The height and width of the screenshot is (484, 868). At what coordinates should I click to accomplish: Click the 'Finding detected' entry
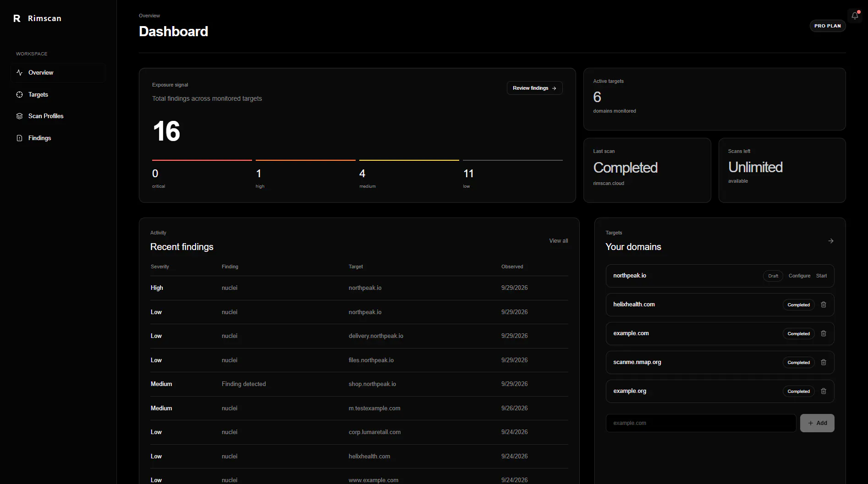pyautogui.click(x=244, y=384)
